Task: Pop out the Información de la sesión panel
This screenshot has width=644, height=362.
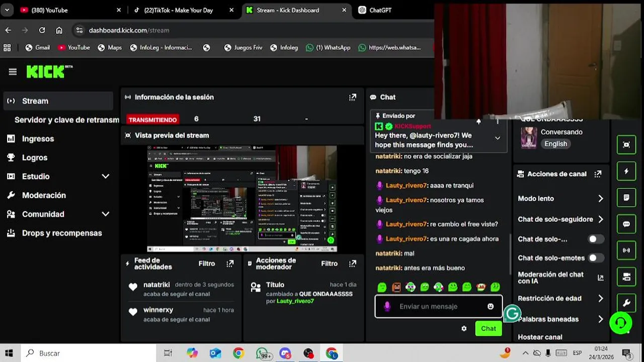Action: (x=353, y=97)
